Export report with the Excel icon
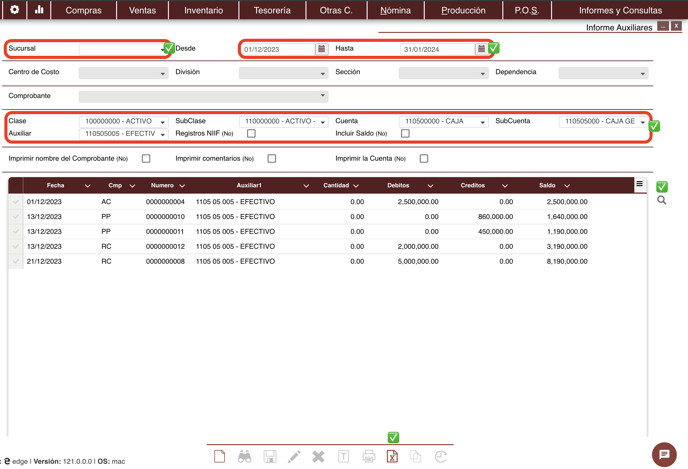 point(392,457)
